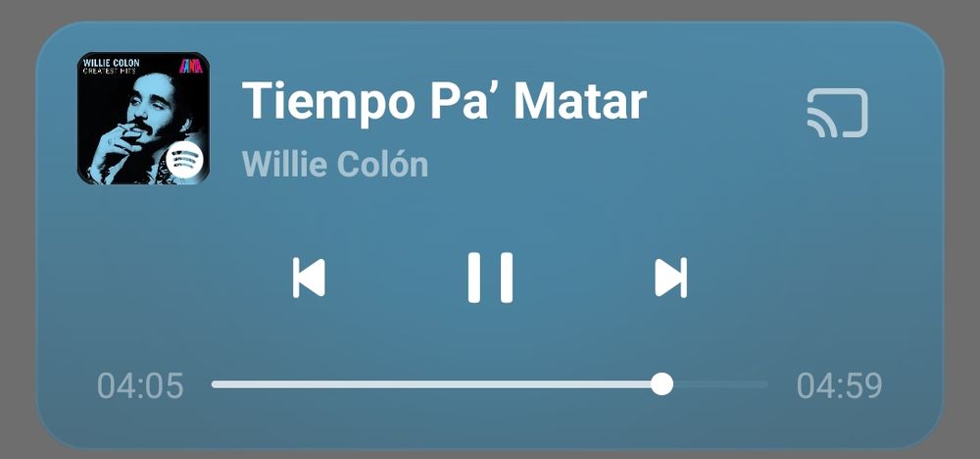
Task: Click the left bar of pause icon
Action: click(474, 278)
